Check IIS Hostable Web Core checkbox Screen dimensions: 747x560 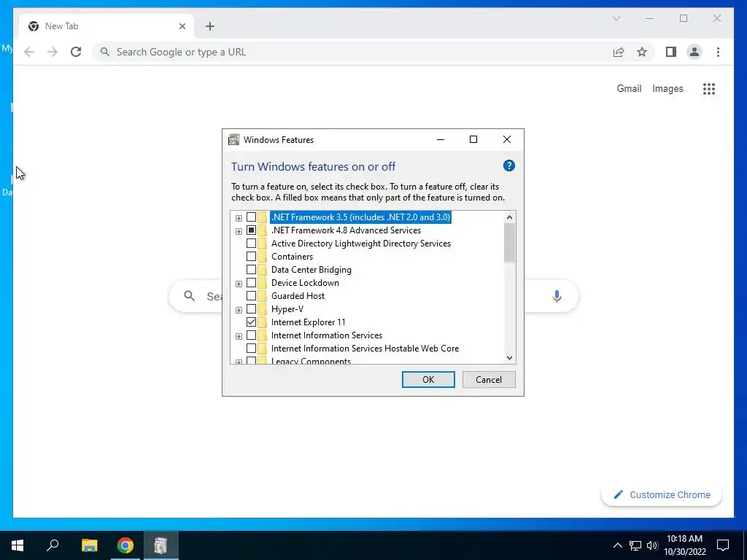(x=251, y=349)
